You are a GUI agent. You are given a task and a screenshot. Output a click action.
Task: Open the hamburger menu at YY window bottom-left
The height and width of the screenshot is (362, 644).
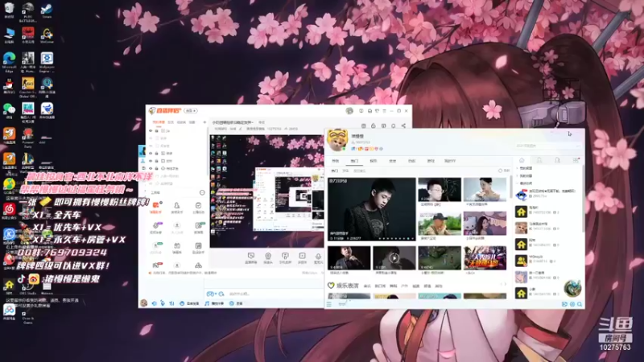tap(329, 304)
